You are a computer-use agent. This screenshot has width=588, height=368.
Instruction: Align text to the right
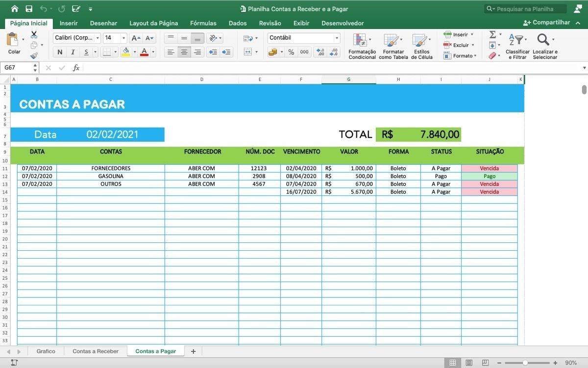tap(197, 52)
